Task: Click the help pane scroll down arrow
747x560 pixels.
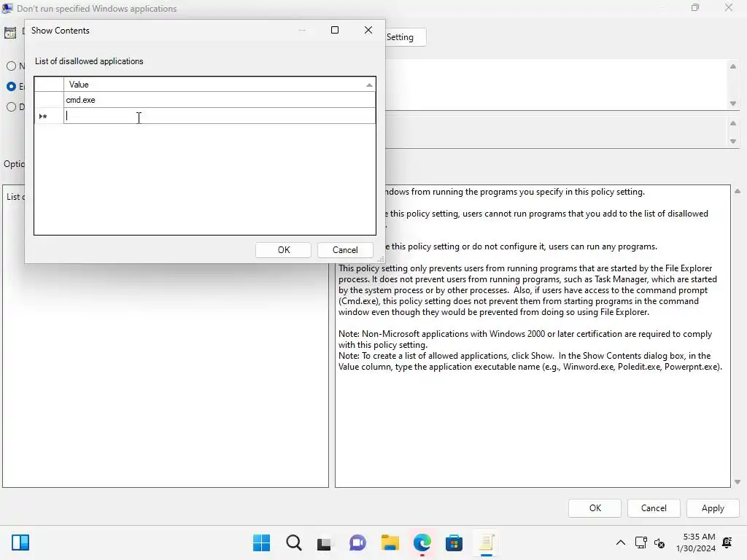Action: (738, 482)
